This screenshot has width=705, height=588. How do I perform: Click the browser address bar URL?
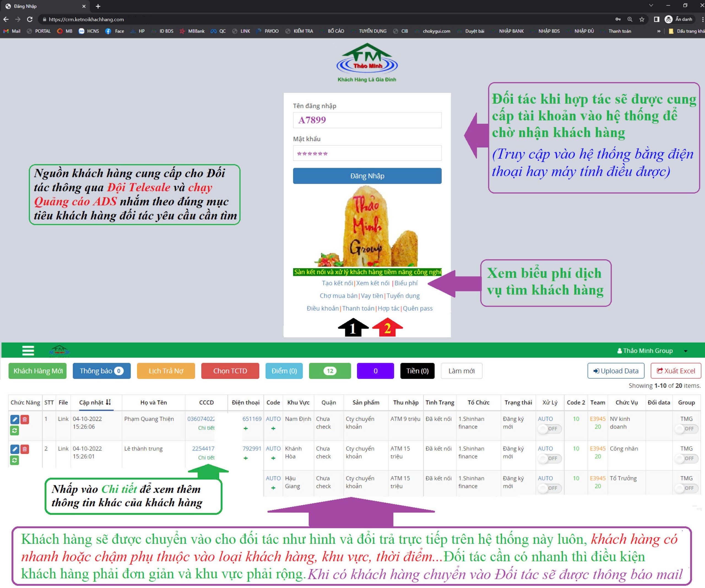pyautogui.click(x=86, y=19)
